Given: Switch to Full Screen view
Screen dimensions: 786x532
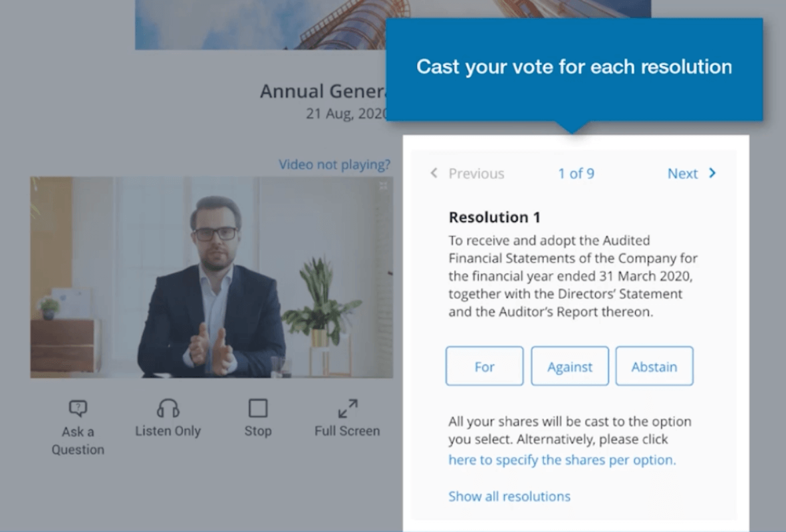Looking at the screenshot, I should tap(346, 418).
